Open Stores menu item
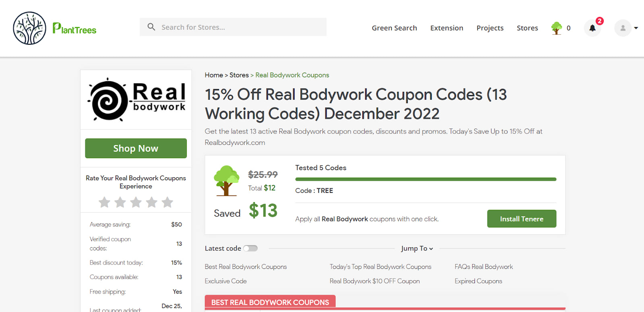The height and width of the screenshot is (312, 644). (527, 28)
